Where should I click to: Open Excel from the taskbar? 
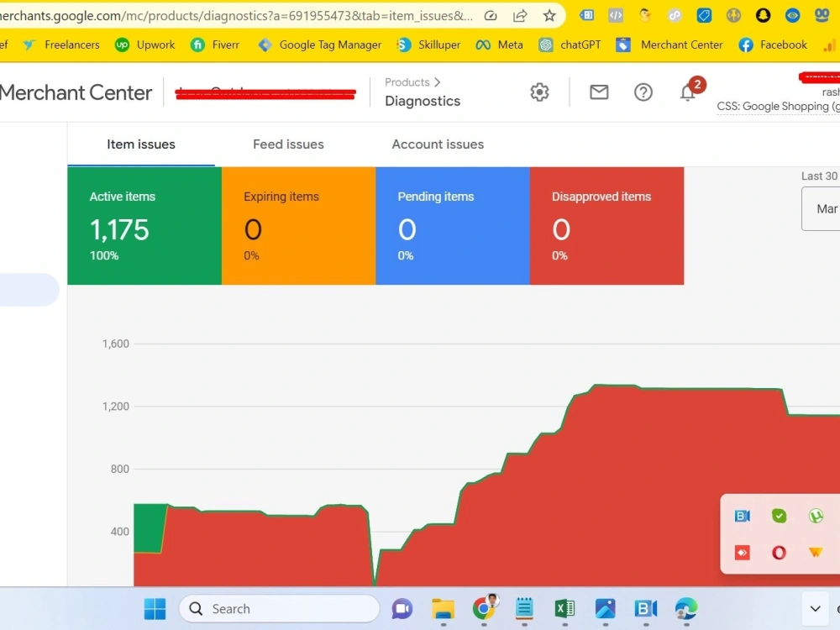click(x=564, y=608)
